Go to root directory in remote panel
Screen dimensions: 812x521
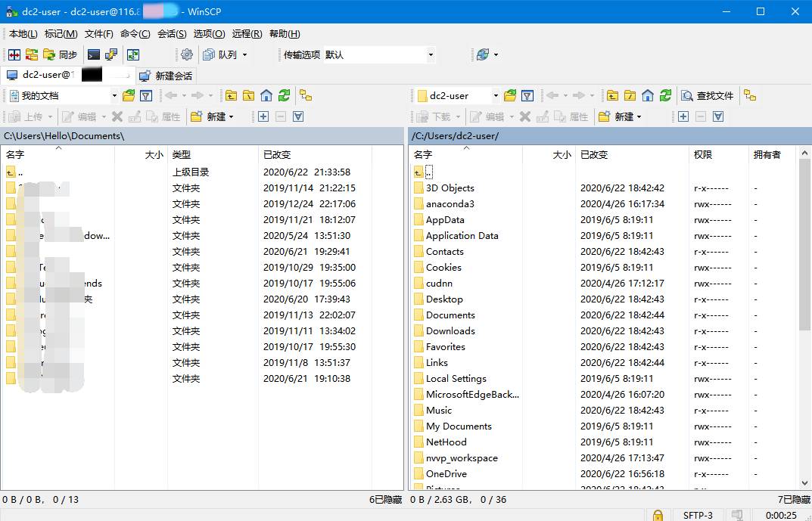[630, 96]
